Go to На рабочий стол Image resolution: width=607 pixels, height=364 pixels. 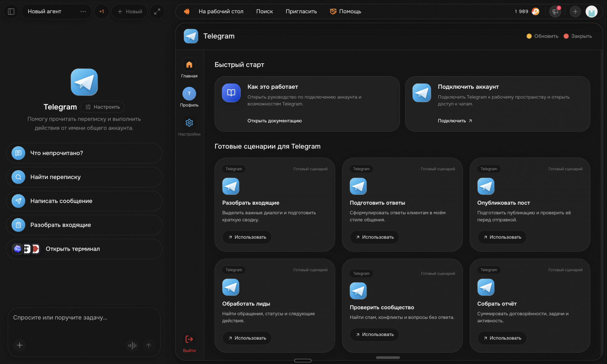point(221,11)
